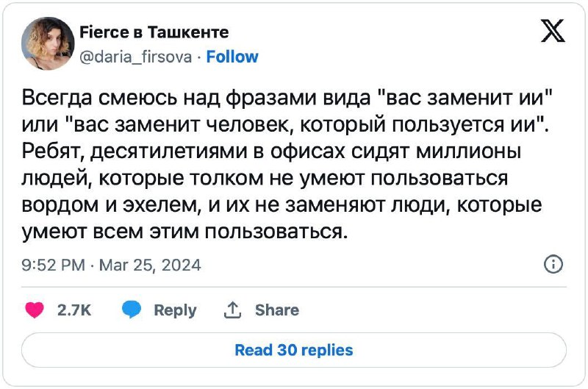This screenshot has height=389, width=588.
Task: Click the 2.7K like count
Action: (x=74, y=310)
